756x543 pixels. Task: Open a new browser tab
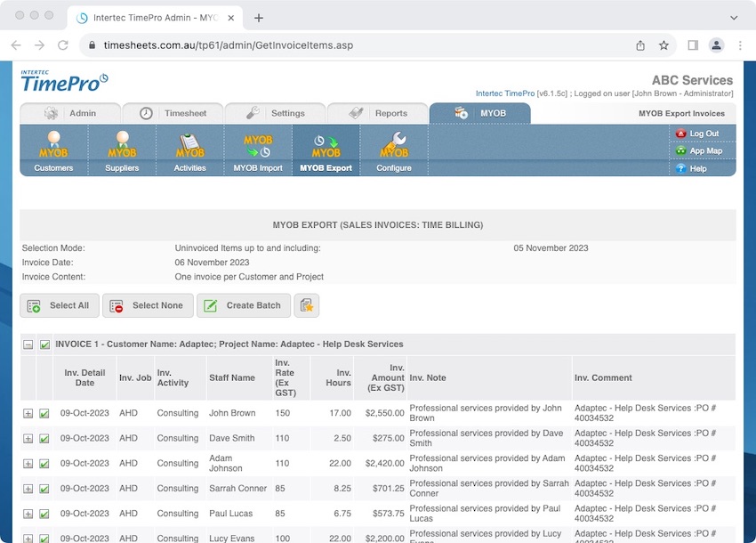(259, 18)
